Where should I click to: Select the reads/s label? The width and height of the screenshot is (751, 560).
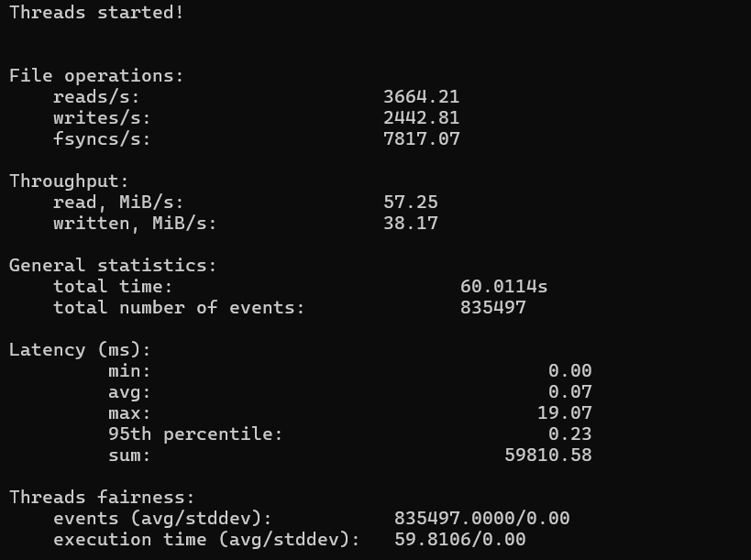(96, 96)
